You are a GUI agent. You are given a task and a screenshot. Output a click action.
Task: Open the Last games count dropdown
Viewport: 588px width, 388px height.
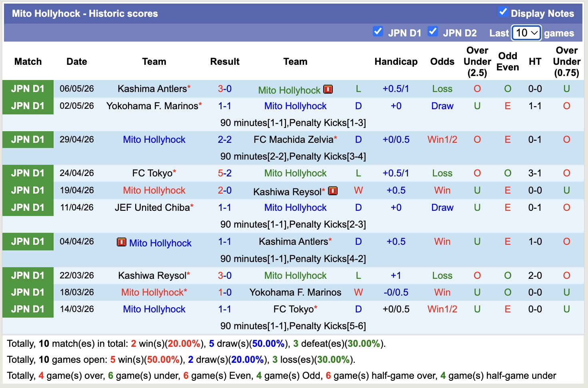(526, 33)
